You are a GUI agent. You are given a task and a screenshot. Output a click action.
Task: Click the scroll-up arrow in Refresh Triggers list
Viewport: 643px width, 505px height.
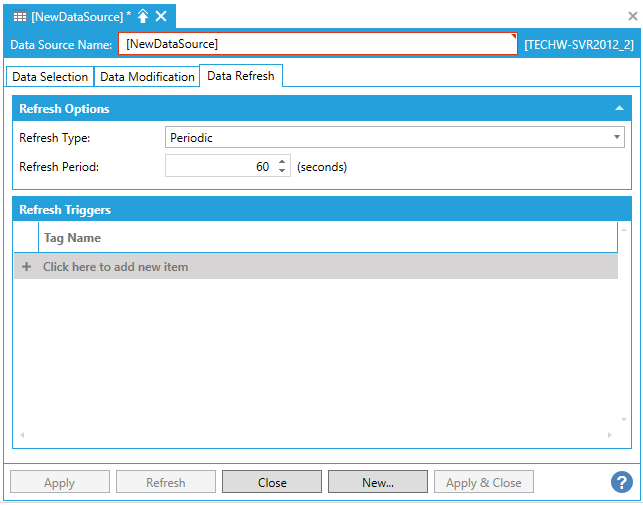625,229
